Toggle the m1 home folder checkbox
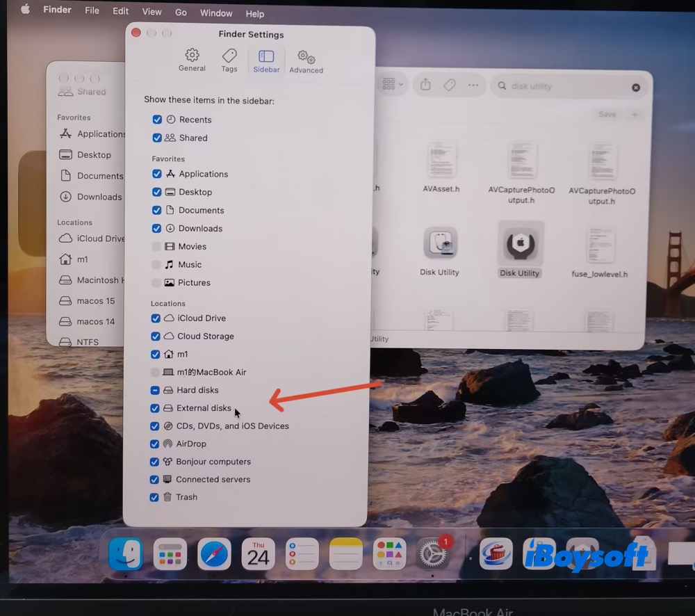 coord(155,354)
